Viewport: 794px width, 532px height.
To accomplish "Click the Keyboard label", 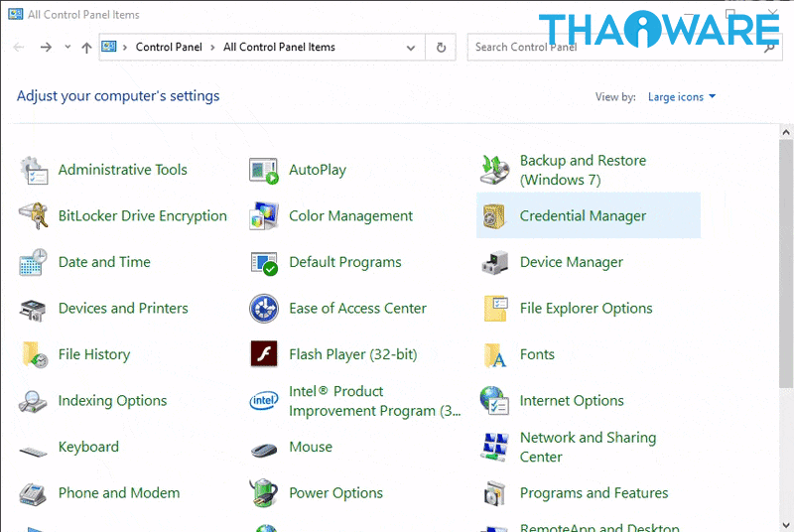I will pyautogui.click(x=88, y=447).
